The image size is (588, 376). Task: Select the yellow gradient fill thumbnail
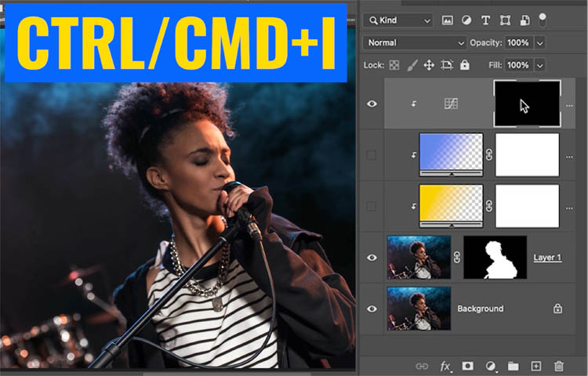pos(451,206)
